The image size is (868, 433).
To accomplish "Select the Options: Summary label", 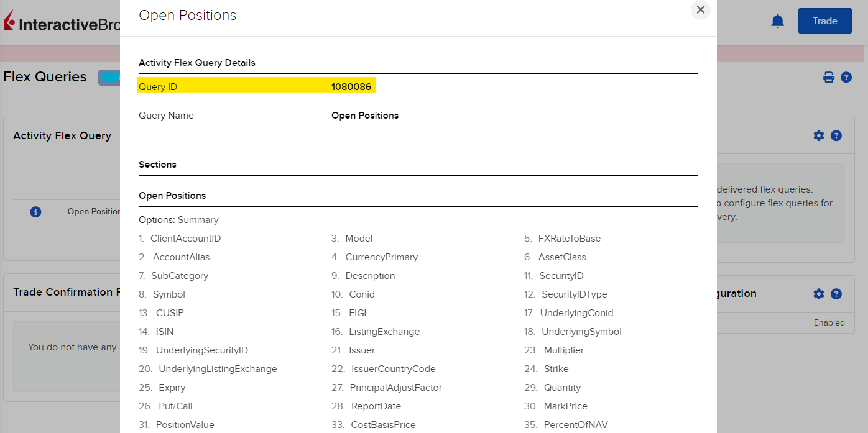I will pyautogui.click(x=178, y=219).
